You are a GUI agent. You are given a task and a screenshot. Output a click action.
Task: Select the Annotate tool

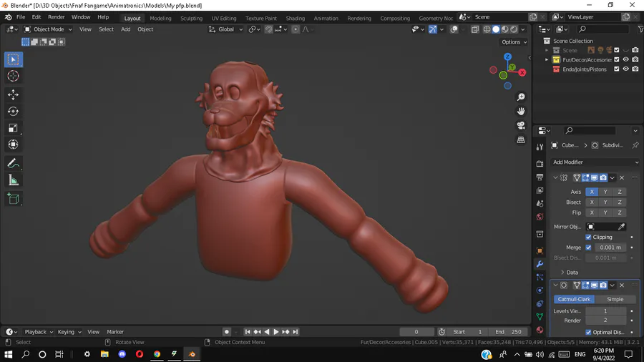click(13, 163)
